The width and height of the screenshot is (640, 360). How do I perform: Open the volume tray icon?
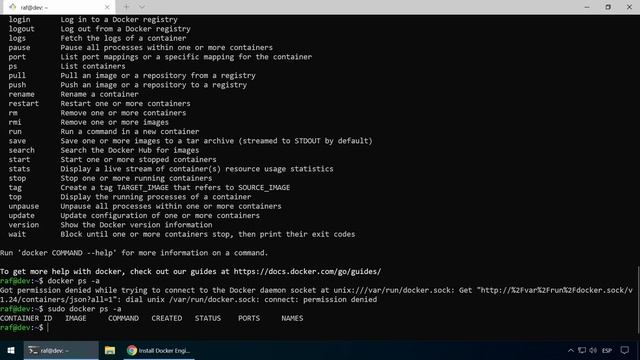tap(593, 350)
